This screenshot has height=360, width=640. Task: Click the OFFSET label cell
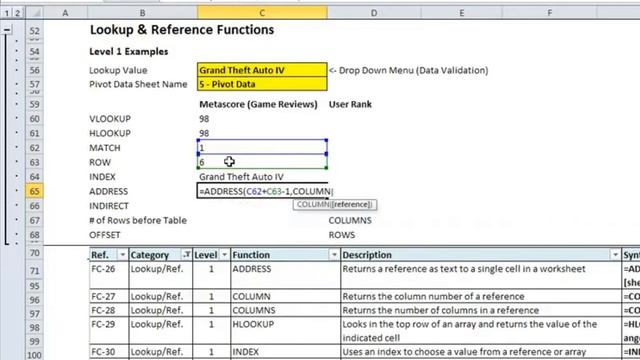coord(105,235)
